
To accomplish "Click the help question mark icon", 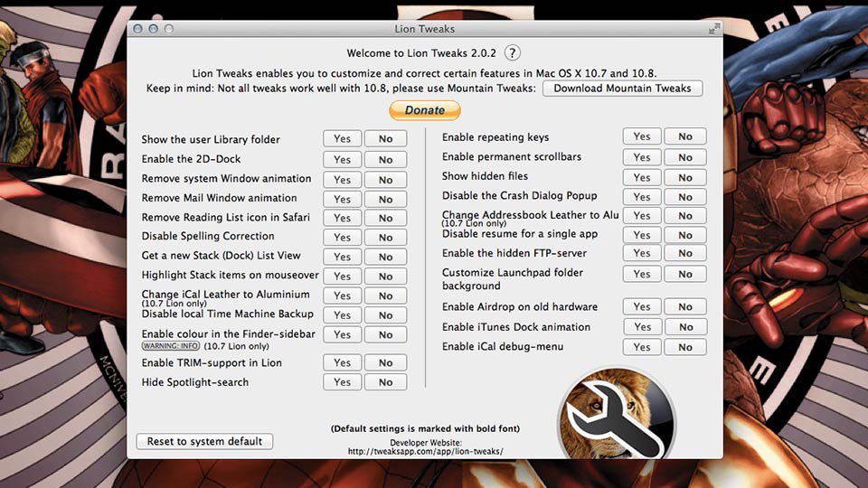I will (513, 52).
